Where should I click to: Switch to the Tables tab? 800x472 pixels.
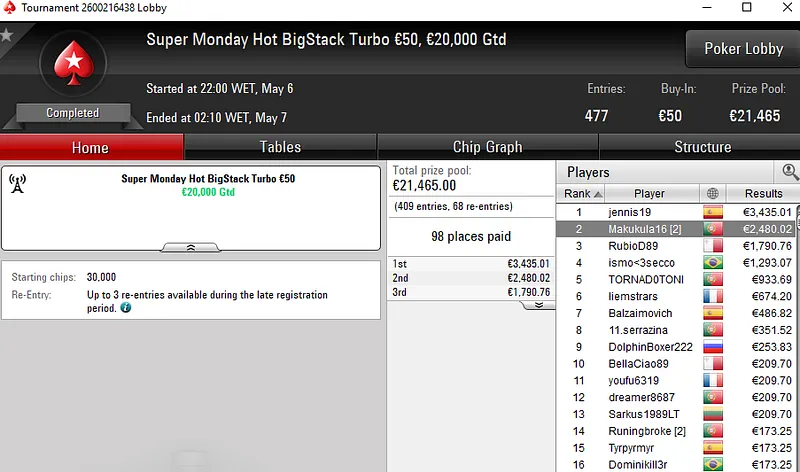tap(280, 147)
